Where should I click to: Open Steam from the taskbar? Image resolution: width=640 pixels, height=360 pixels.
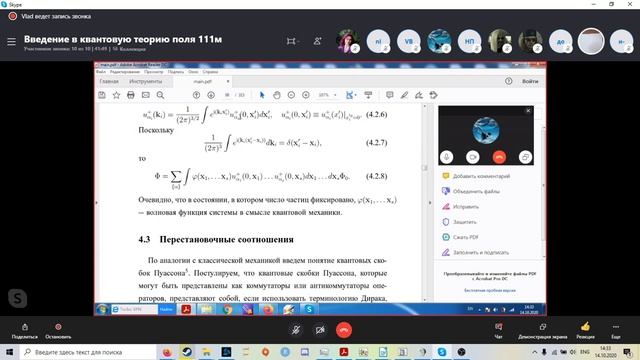coord(187,352)
